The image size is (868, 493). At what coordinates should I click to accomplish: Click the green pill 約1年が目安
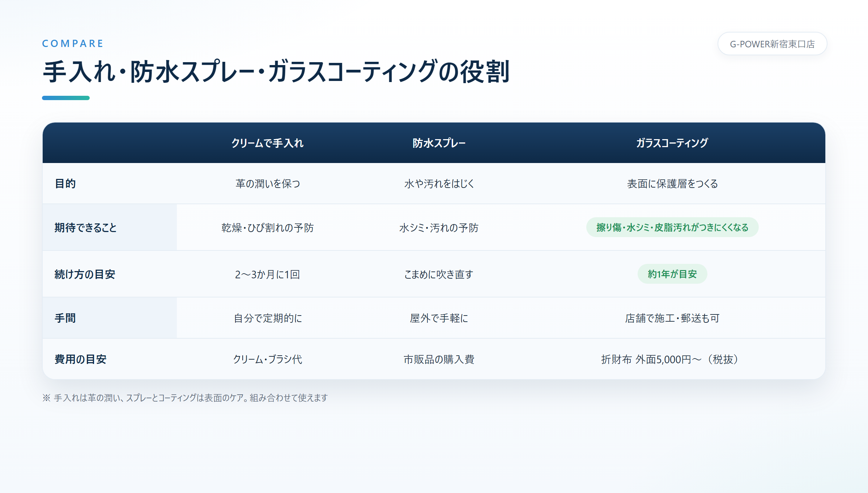[x=672, y=274]
